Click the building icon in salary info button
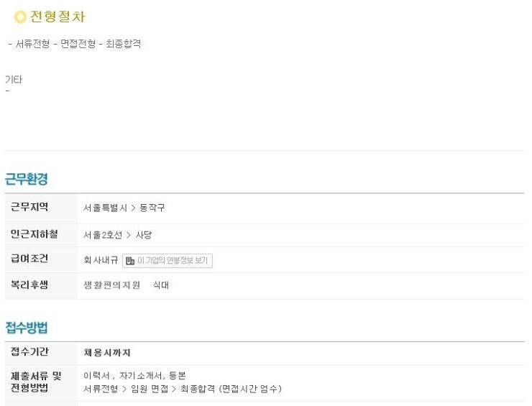 coord(130,261)
